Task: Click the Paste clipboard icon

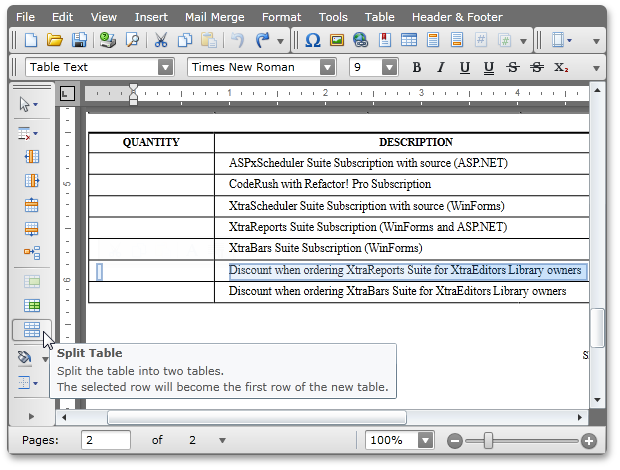Action: click(x=209, y=40)
